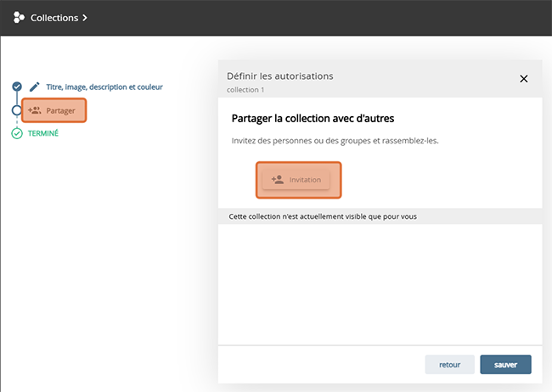Click the green Terminé checkmark icon

coord(17,133)
